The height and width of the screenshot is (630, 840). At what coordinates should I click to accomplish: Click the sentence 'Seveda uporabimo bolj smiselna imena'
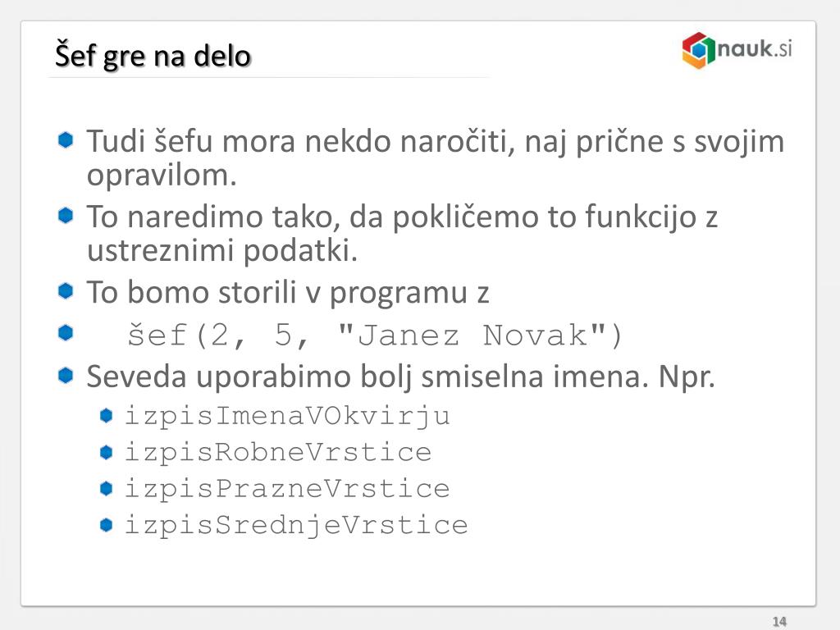(x=364, y=376)
